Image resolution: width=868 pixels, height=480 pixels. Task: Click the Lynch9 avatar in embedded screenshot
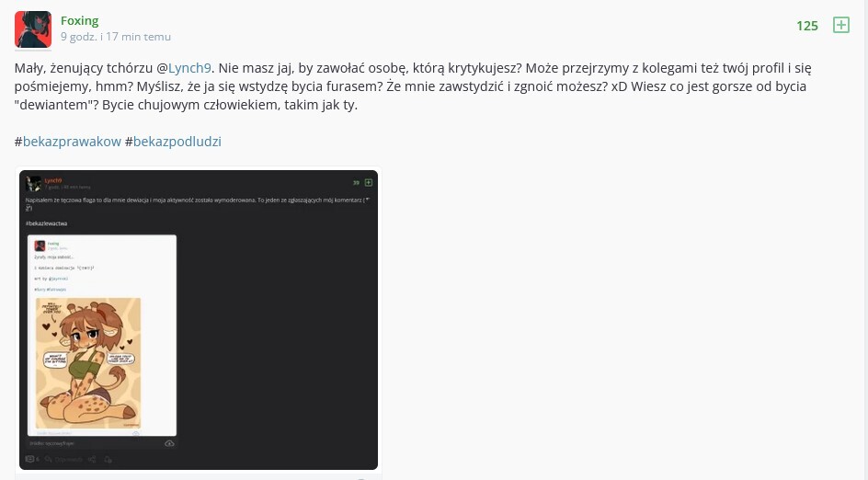34,184
